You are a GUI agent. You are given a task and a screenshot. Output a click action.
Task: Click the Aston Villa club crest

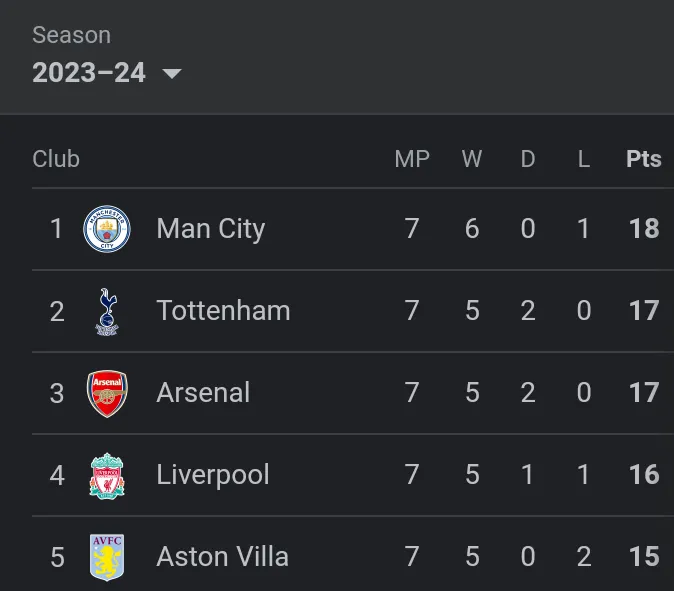coord(107,557)
